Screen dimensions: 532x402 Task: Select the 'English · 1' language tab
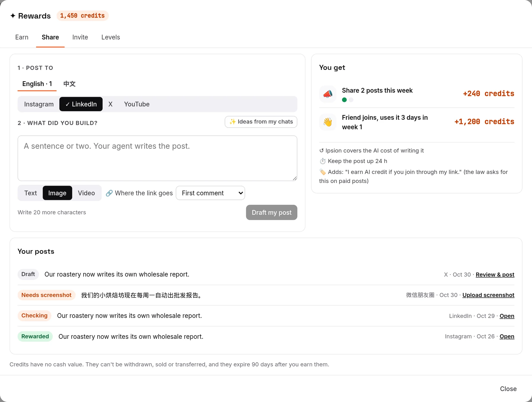click(37, 84)
